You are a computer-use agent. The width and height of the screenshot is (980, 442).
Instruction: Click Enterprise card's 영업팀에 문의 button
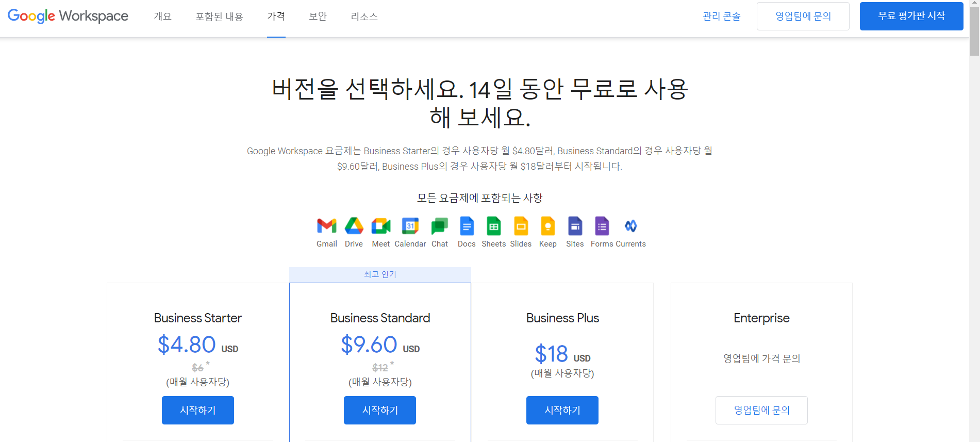(x=761, y=410)
